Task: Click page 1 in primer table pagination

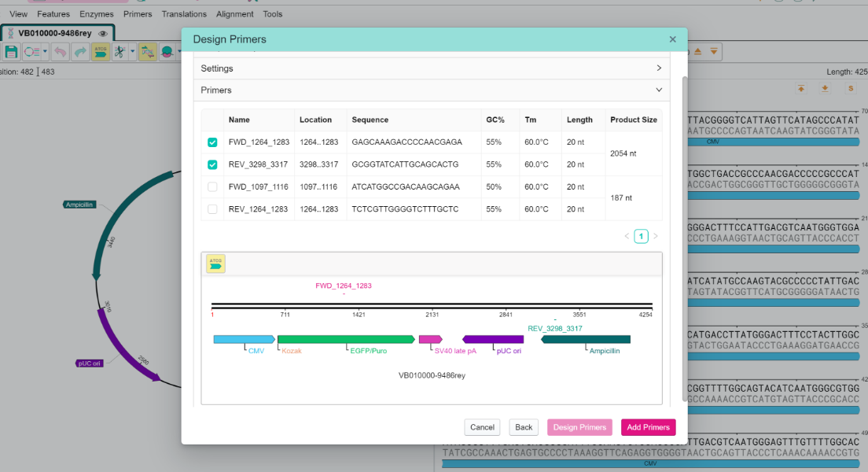Action: tap(641, 236)
